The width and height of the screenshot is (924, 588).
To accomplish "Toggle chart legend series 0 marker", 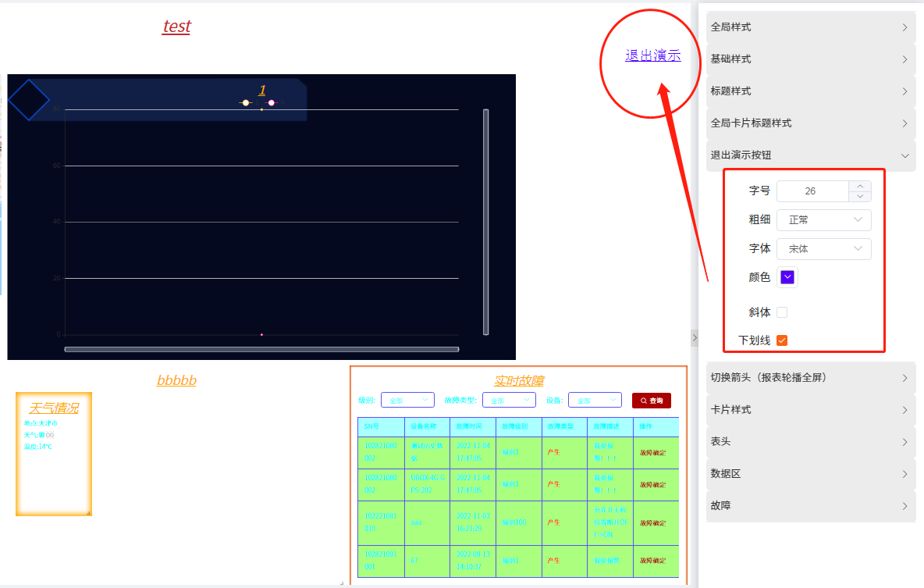I will click(x=271, y=102).
